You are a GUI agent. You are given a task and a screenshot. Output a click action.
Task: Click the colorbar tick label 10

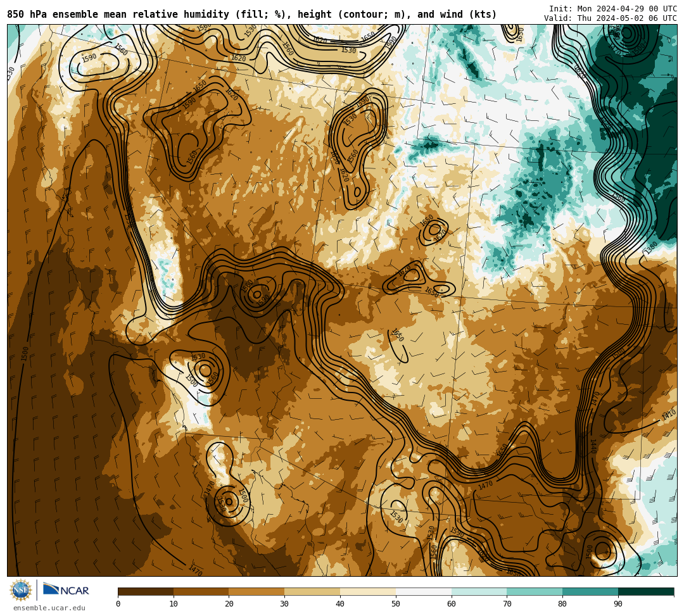[174, 604]
